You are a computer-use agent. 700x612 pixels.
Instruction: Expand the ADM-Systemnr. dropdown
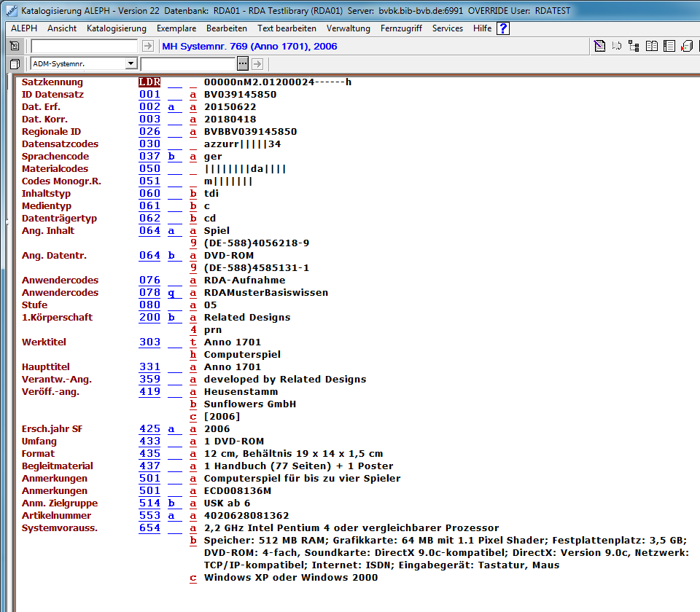tap(131, 64)
